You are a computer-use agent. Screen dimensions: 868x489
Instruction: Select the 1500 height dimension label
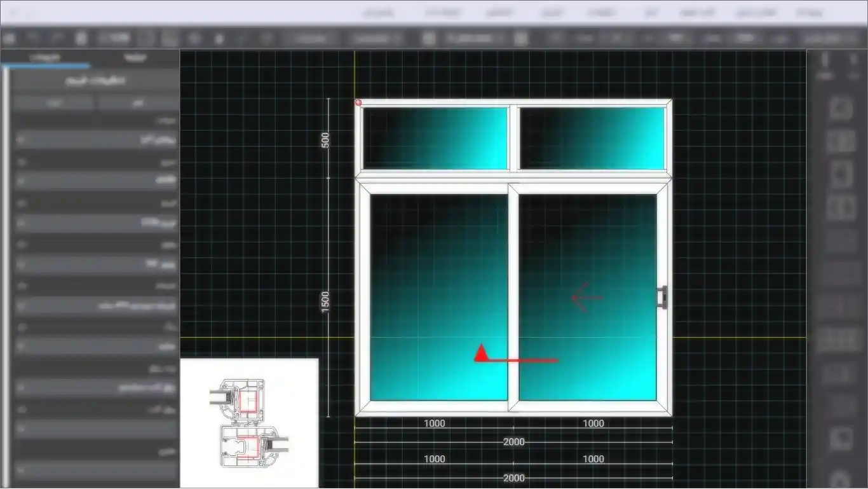tap(325, 301)
